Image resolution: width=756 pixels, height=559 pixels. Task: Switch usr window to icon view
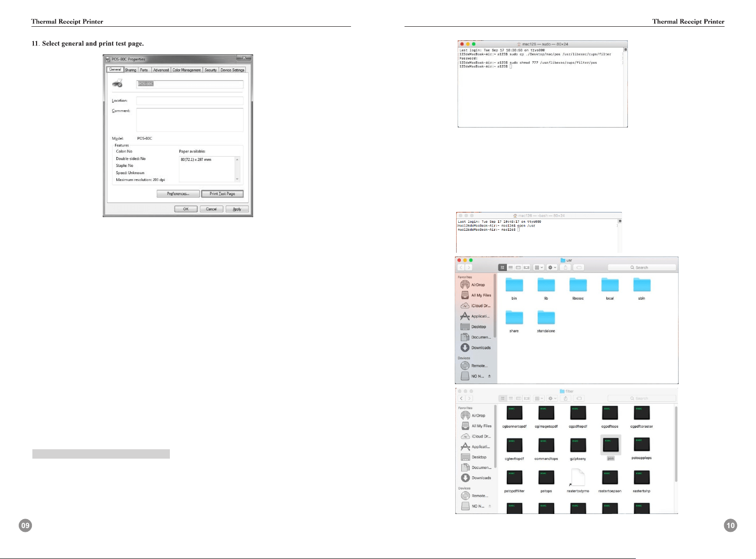coord(503,267)
